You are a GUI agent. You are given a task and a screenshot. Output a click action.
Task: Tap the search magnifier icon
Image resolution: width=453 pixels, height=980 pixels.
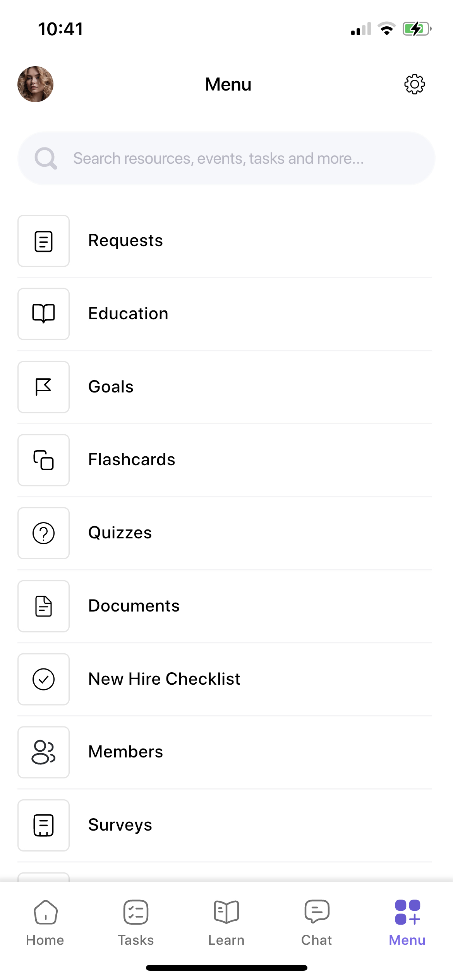[46, 158]
